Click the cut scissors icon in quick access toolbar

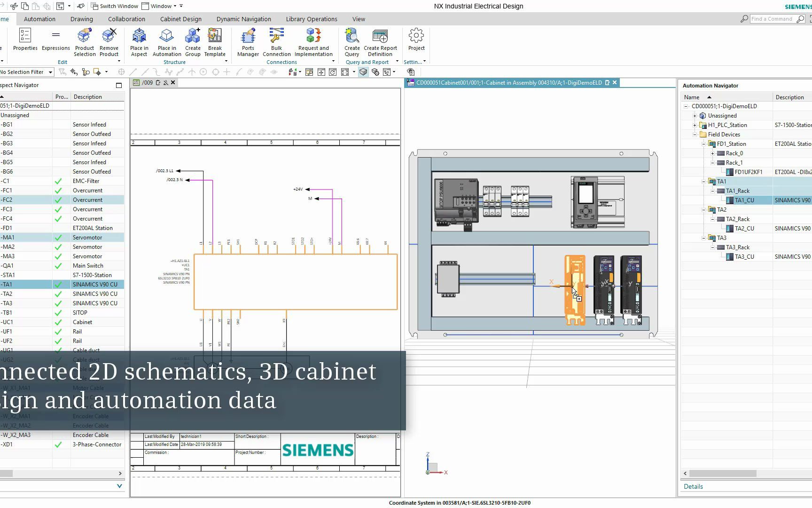coord(14,6)
